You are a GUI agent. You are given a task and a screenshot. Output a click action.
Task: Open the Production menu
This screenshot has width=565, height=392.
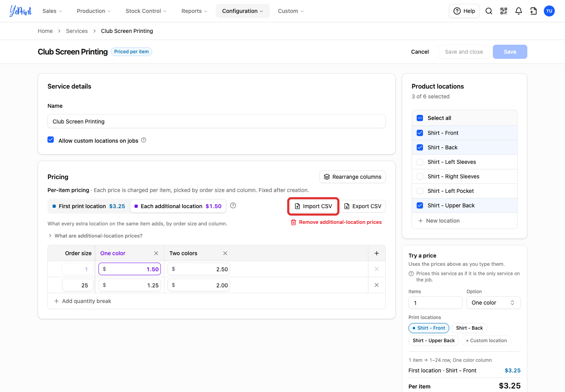coord(94,11)
